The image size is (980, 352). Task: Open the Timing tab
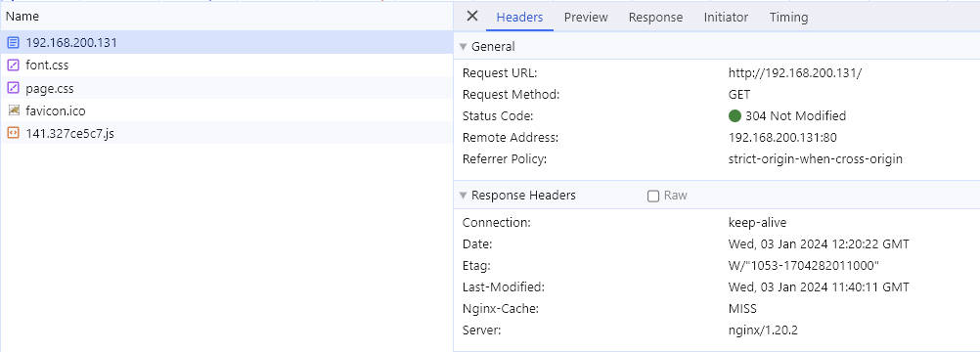point(788,17)
